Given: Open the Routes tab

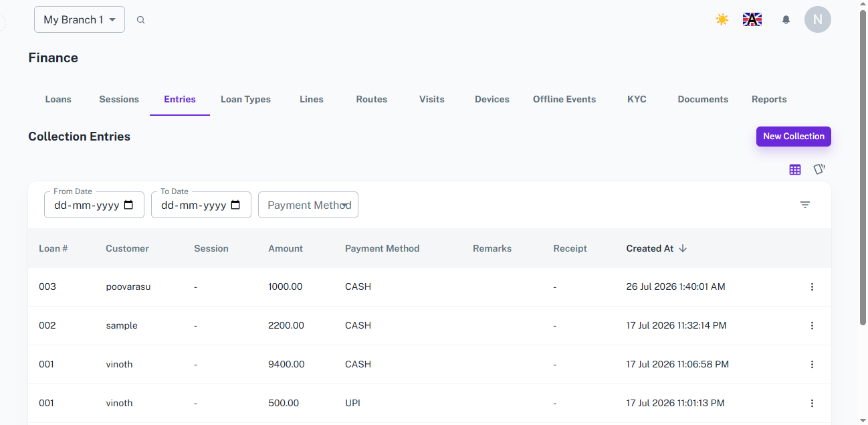Looking at the screenshot, I should (372, 99).
